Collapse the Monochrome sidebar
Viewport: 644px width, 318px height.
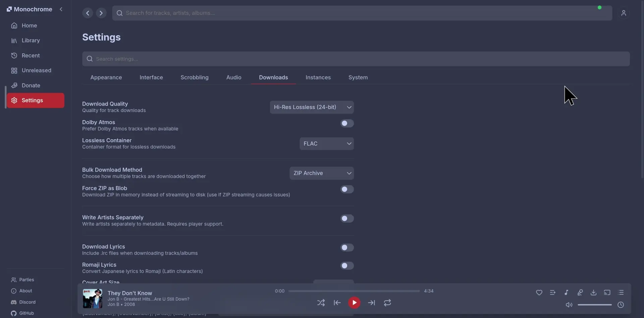coord(61,9)
